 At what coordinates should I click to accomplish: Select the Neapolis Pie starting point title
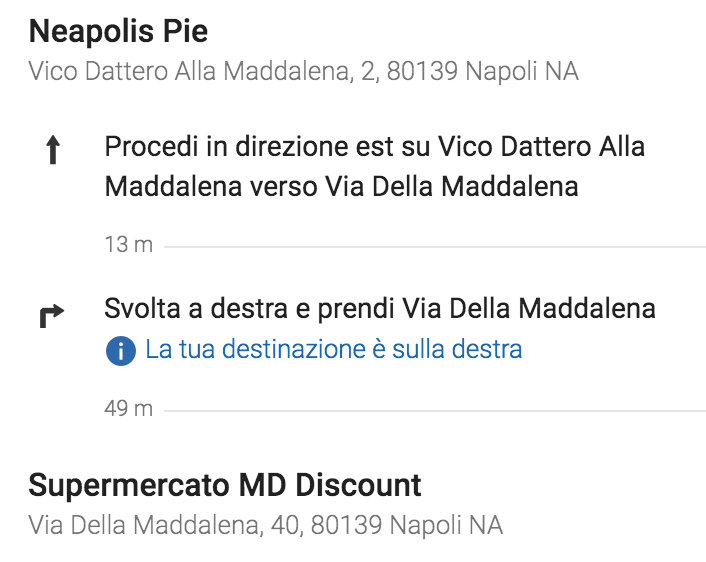click(x=118, y=31)
